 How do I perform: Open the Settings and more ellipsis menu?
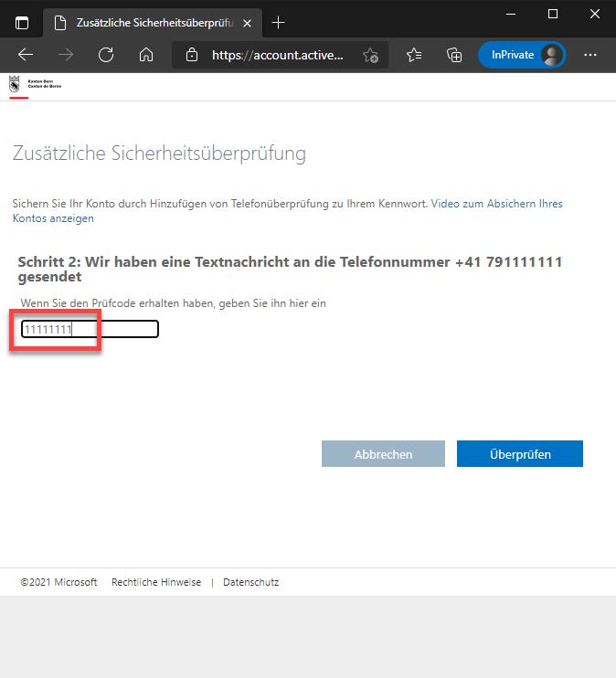(x=589, y=55)
